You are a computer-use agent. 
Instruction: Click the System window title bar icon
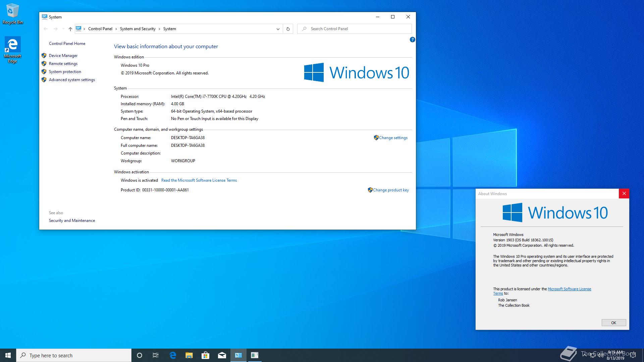pyautogui.click(x=45, y=17)
